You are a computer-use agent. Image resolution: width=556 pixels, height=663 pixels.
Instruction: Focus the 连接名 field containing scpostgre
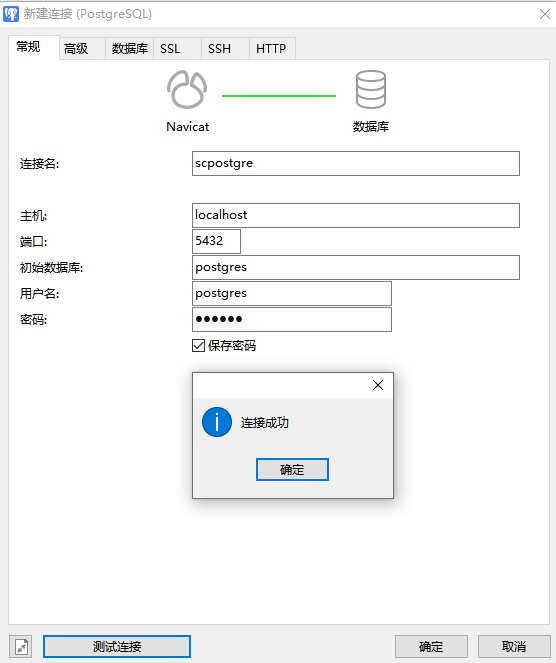coord(356,163)
